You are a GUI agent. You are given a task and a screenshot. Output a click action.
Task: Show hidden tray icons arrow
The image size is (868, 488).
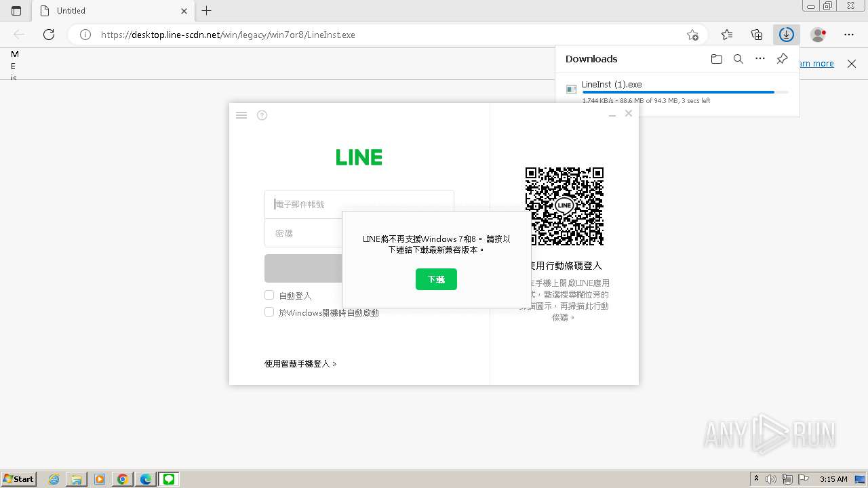pos(756,479)
